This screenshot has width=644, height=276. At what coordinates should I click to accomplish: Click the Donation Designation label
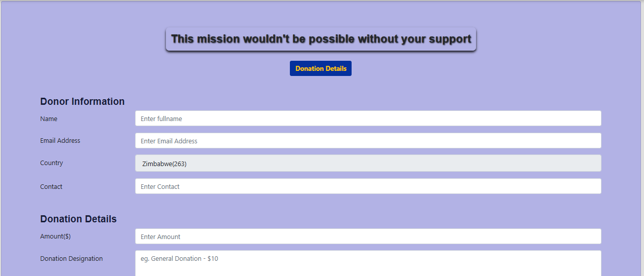click(x=71, y=259)
